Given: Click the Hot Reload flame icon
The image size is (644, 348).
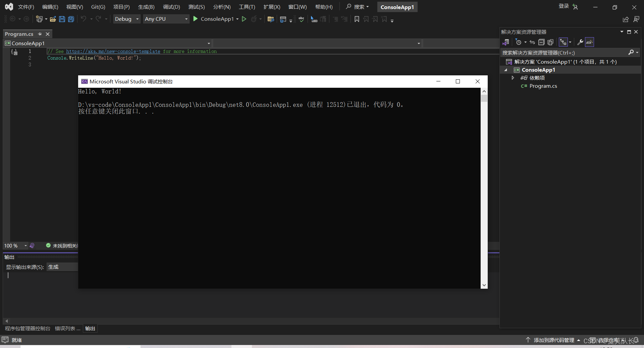Looking at the screenshot, I should pyautogui.click(x=254, y=19).
